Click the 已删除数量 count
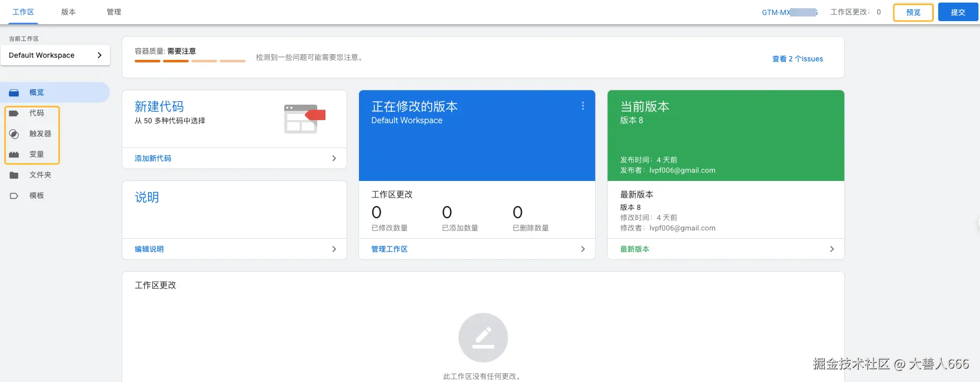 pyautogui.click(x=518, y=212)
